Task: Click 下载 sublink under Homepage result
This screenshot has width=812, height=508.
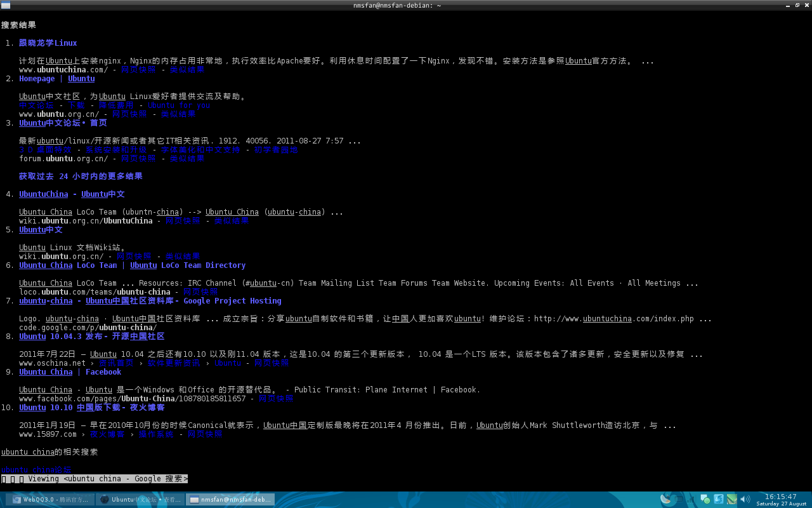Action: pos(76,105)
